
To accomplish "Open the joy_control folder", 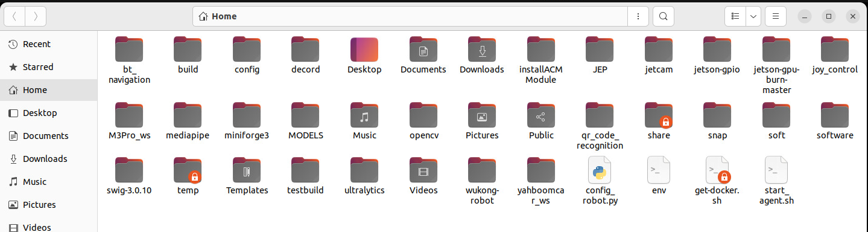I will pyautogui.click(x=835, y=50).
